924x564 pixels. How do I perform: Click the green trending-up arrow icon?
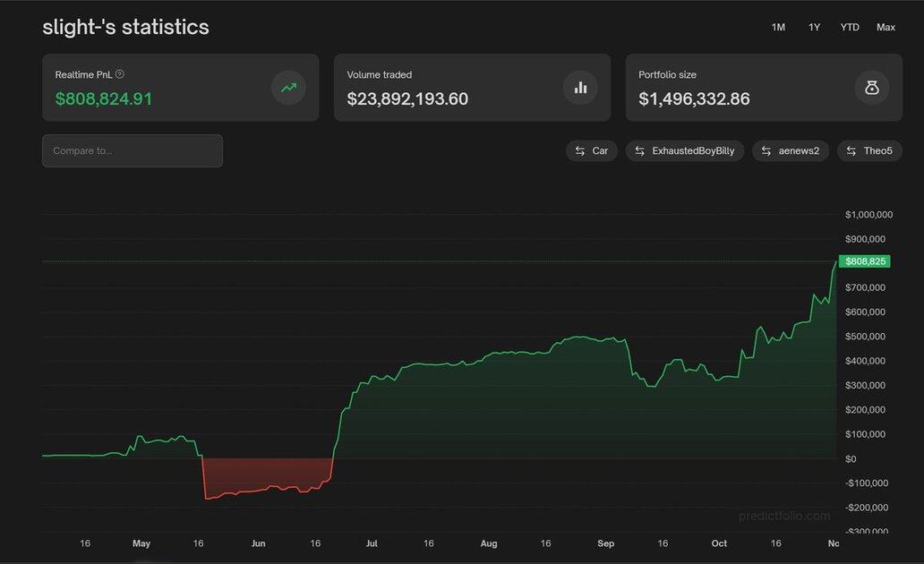pos(288,88)
